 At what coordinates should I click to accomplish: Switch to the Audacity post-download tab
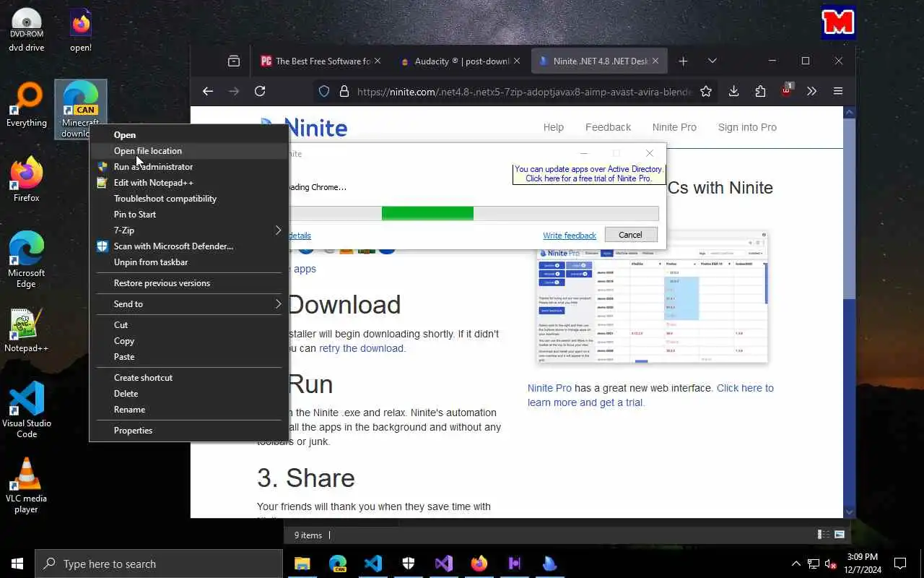[459, 61]
